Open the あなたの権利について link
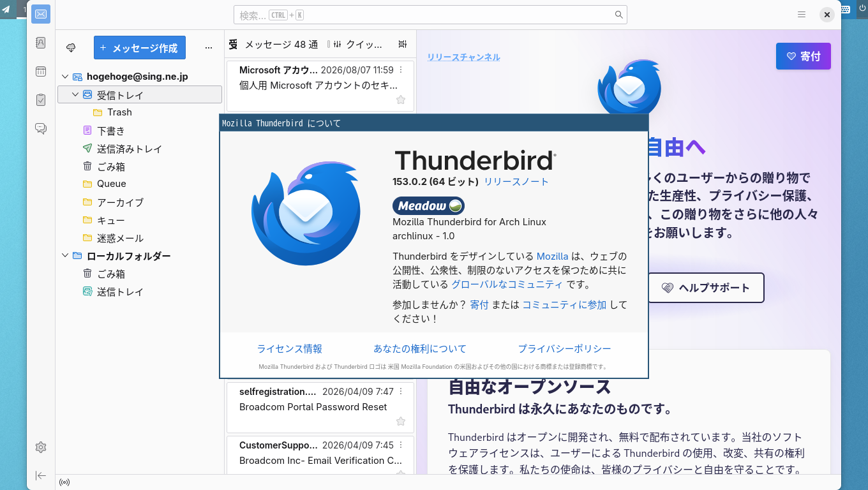868x490 pixels. tap(420, 349)
